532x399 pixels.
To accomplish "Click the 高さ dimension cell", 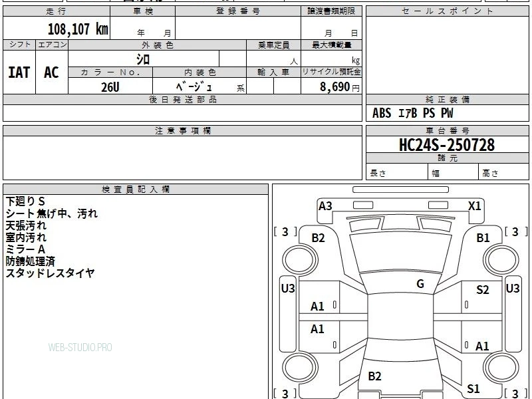I will coord(504,172).
